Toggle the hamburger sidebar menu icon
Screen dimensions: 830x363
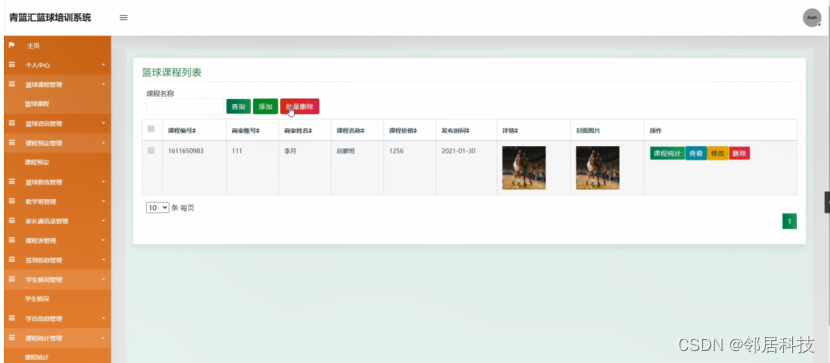(123, 17)
